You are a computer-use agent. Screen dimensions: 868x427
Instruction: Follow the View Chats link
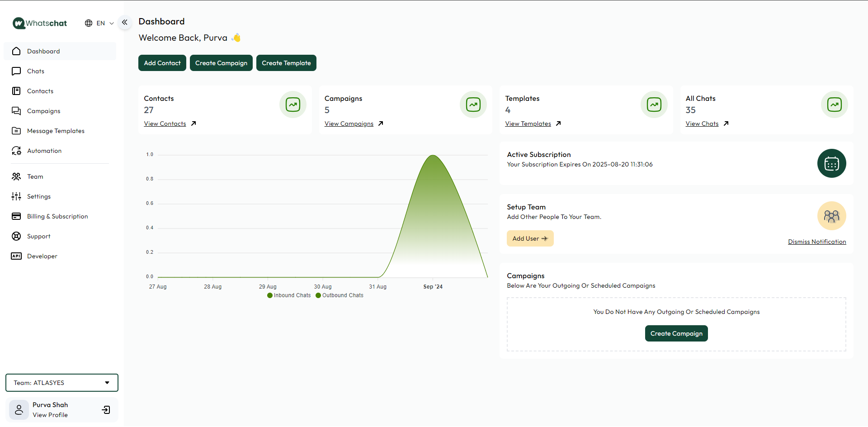point(702,123)
